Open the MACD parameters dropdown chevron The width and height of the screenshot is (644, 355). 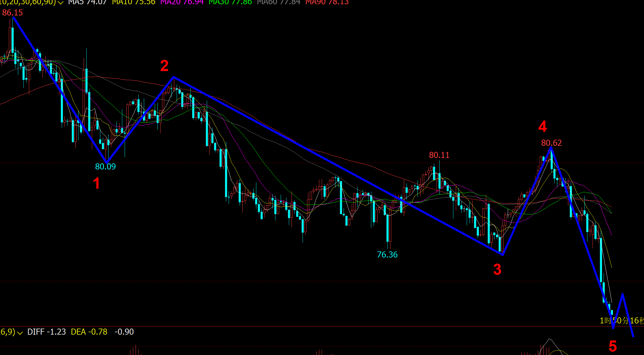[x=20, y=333]
